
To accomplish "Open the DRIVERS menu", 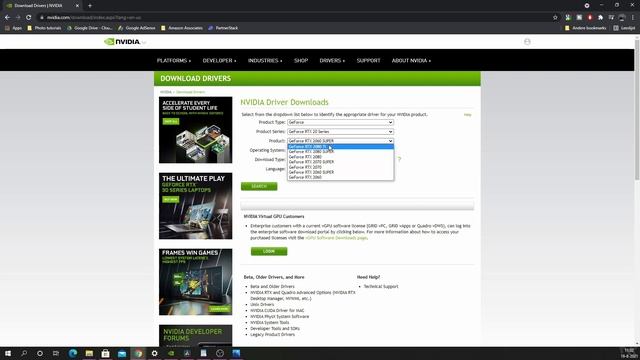I will click(x=332, y=60).
